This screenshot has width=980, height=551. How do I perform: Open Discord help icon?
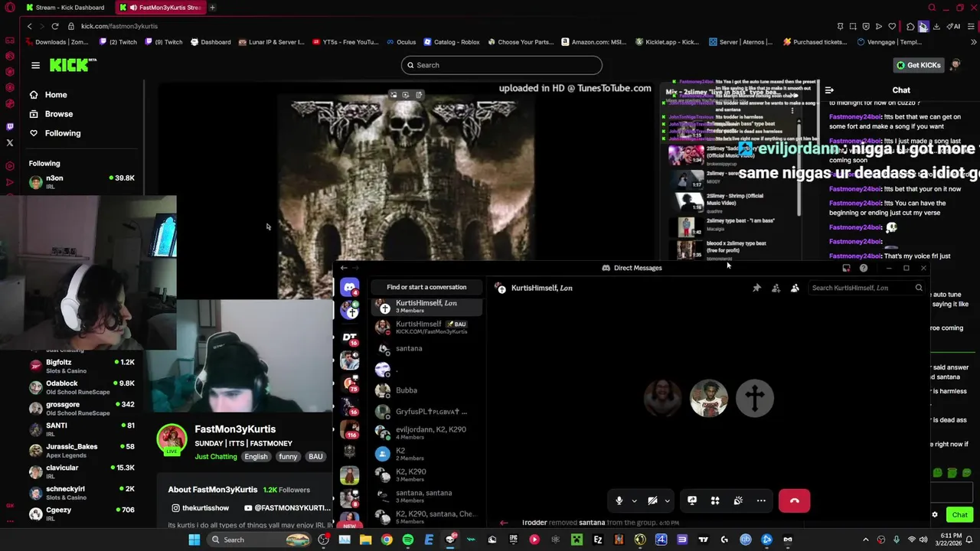[x=864, y=268]
